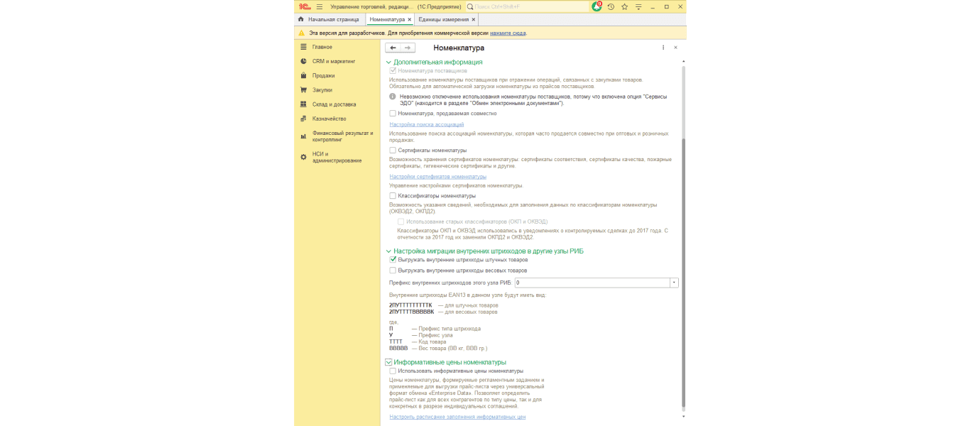
Task: Collapse Настройка миграции внутренних штрихкодов section
Action: pyautogui.click(x=388, y=251)
